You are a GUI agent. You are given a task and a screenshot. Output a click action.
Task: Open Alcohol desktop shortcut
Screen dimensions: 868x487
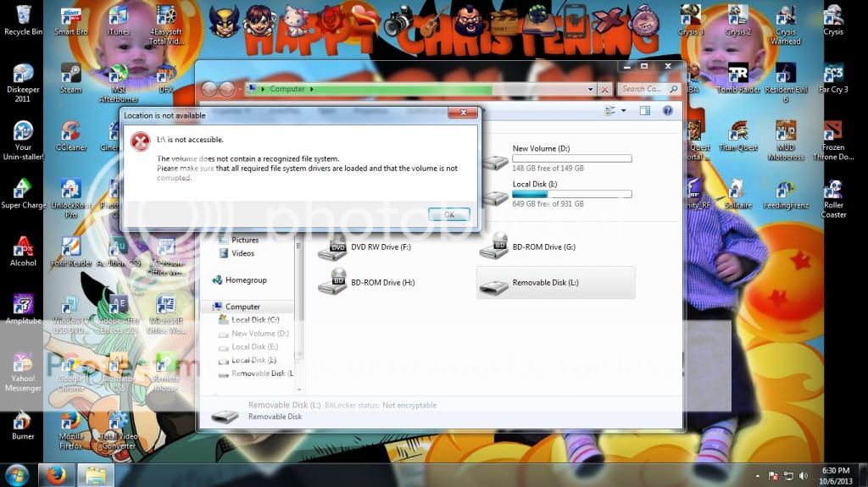coord(23,252)
